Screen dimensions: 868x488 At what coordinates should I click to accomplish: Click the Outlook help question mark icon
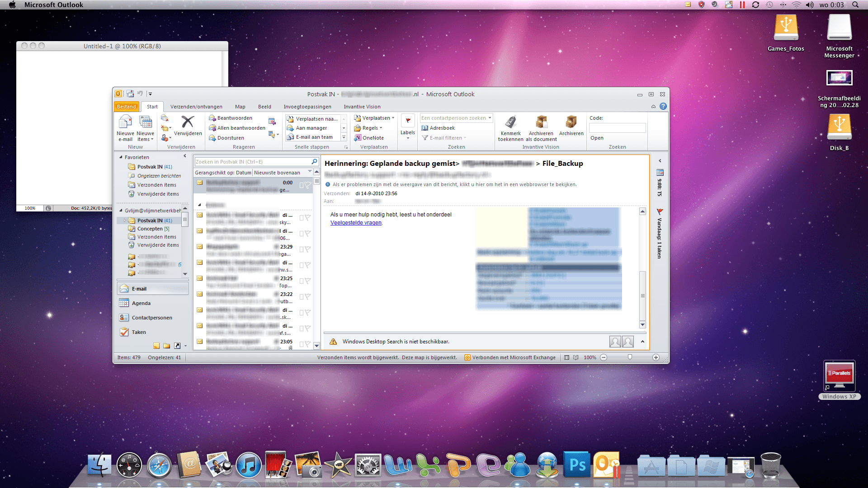[x=663, y=106]
